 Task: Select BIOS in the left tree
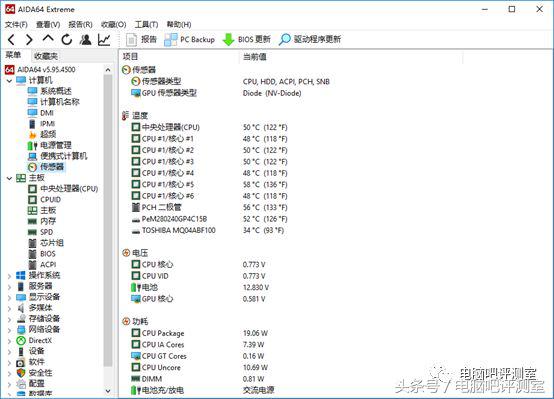[42, 254]
